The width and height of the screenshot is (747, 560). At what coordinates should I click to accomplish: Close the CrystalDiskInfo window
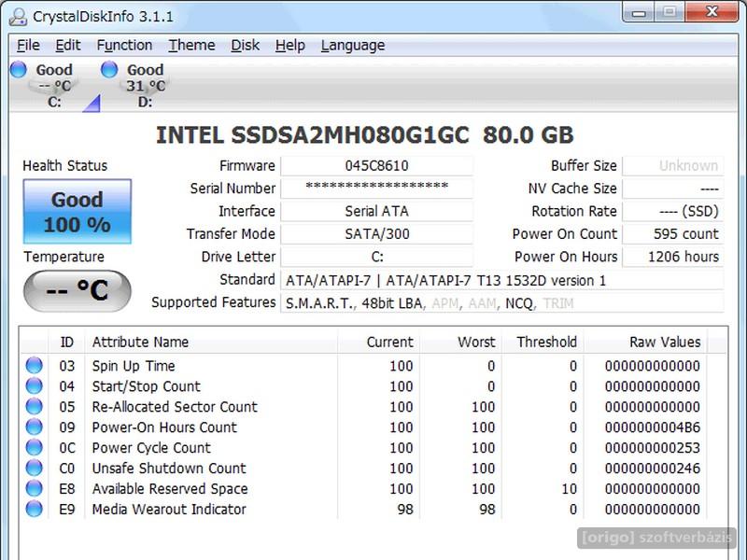pos(712,11)
